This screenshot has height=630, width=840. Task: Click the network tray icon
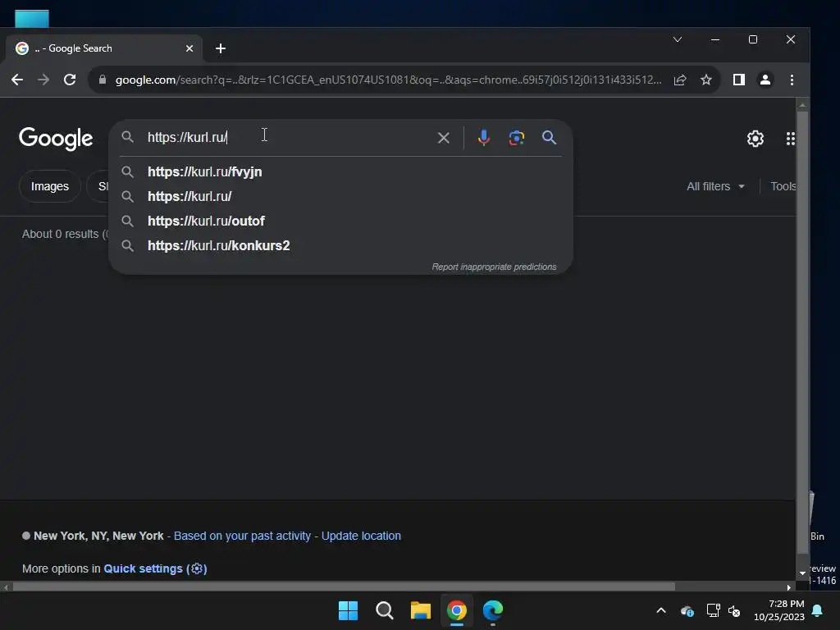click(713, 610)
